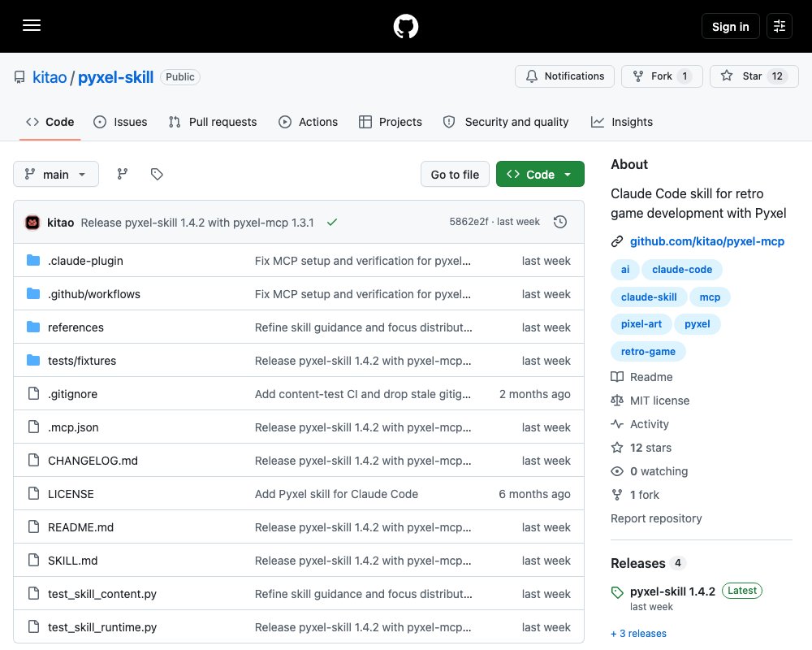This screenshot has width=812, height=650.
Task: Open the pyxel-skill 1.4.2 release
Action: click(672, 591)
